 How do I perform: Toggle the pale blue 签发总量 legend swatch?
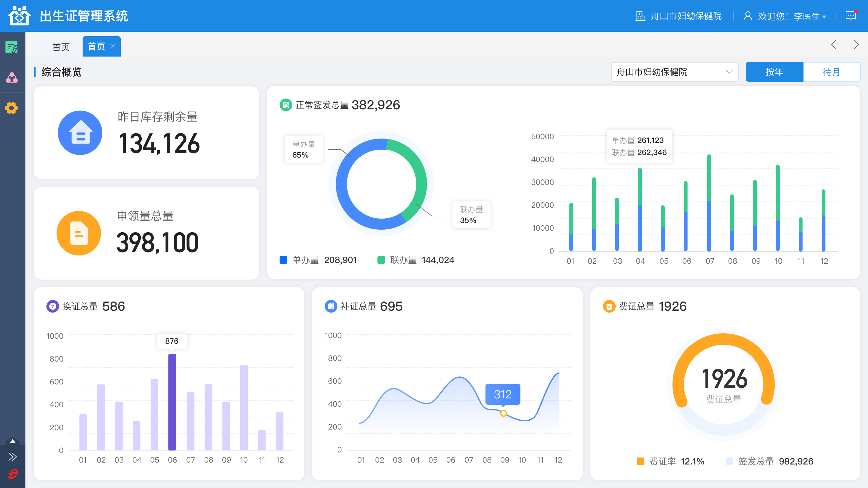click(729, 461)
